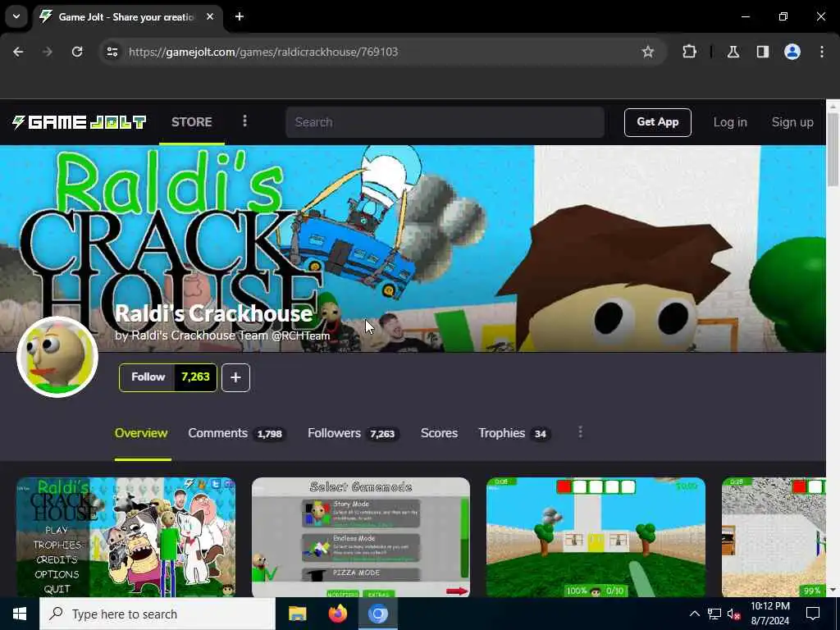The height and width of the screenshot is (630, 840).
Task: Open the three-dot menu beside STORE
Action: (x=244, y=121)
